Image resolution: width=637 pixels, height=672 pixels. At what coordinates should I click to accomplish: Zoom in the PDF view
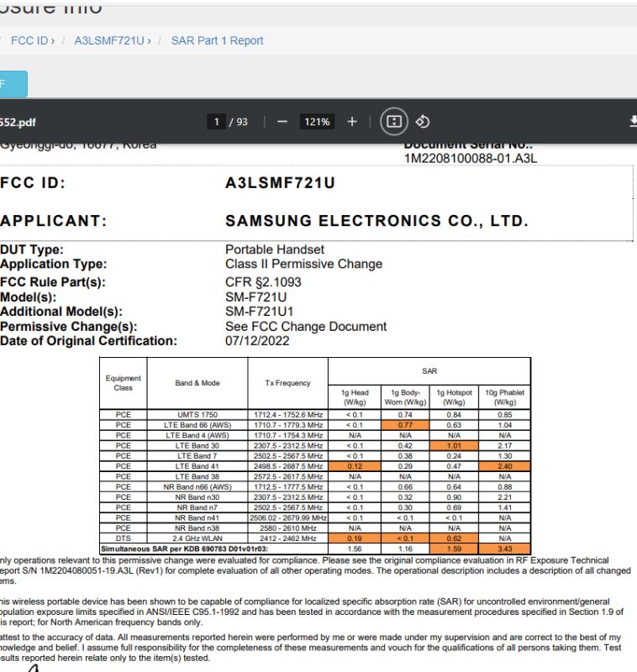[351, 122]
